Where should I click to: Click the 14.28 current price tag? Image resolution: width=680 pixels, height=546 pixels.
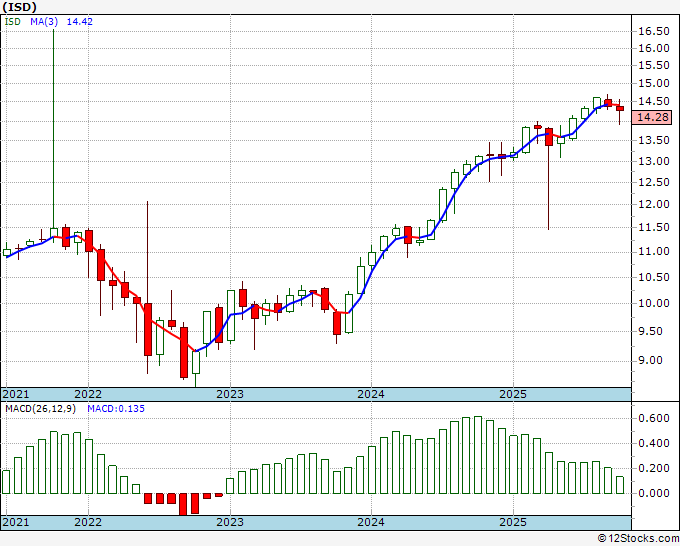click(652, 118)
